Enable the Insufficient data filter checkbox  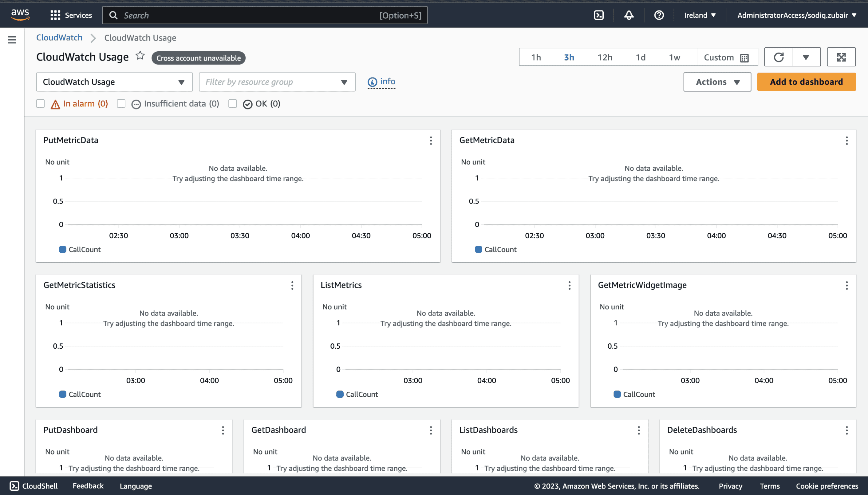[121, 104]
